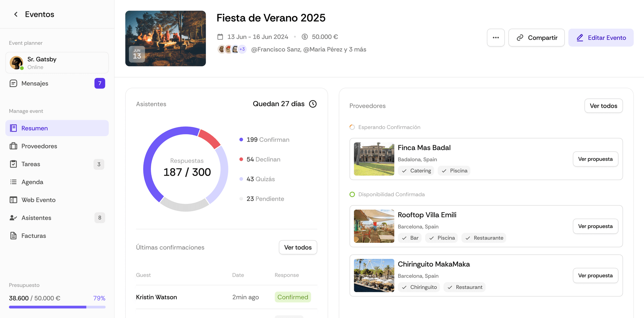
Task: Click the link icon in Compartir button
Action: point(520,38)
